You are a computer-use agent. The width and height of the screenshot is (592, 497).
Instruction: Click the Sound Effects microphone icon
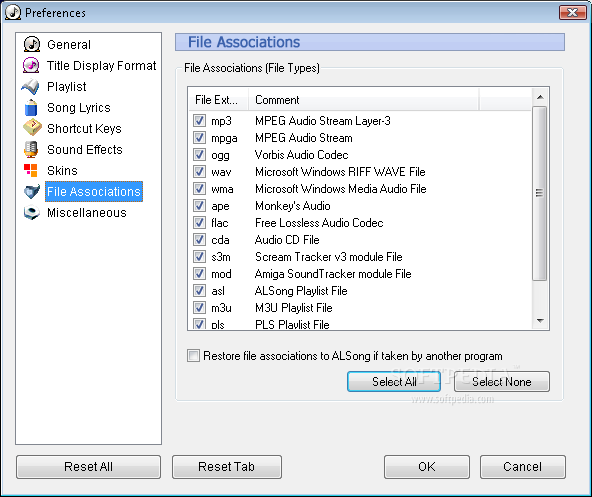pos(31,150)
